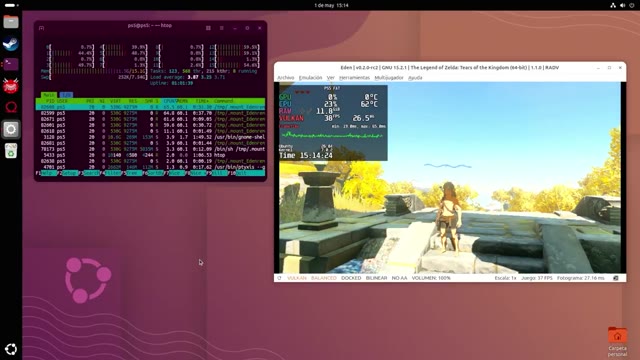This screenshot has height=360, width=640.
Task: Click the Juego: 37 FPS status entry
Action: [536, 278]
